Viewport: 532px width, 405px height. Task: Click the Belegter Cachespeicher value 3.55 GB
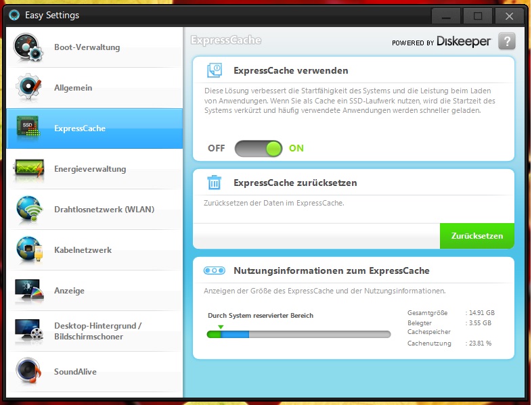[x=480, y=323]
